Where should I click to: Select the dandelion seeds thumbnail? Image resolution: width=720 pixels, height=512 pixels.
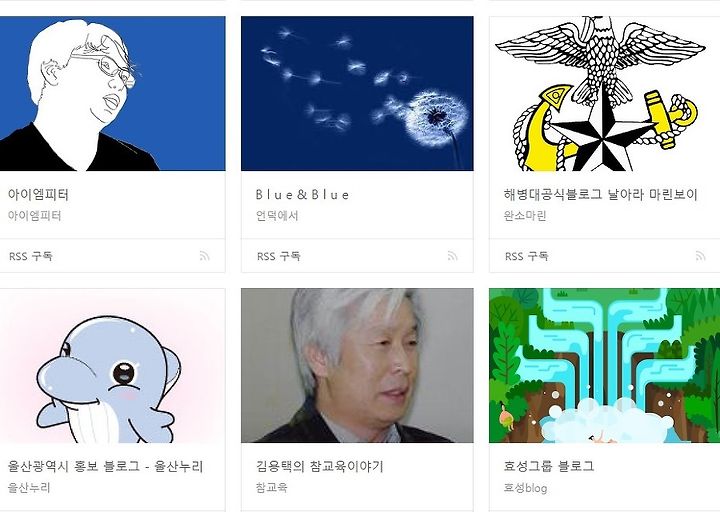[x=357, y=94]
